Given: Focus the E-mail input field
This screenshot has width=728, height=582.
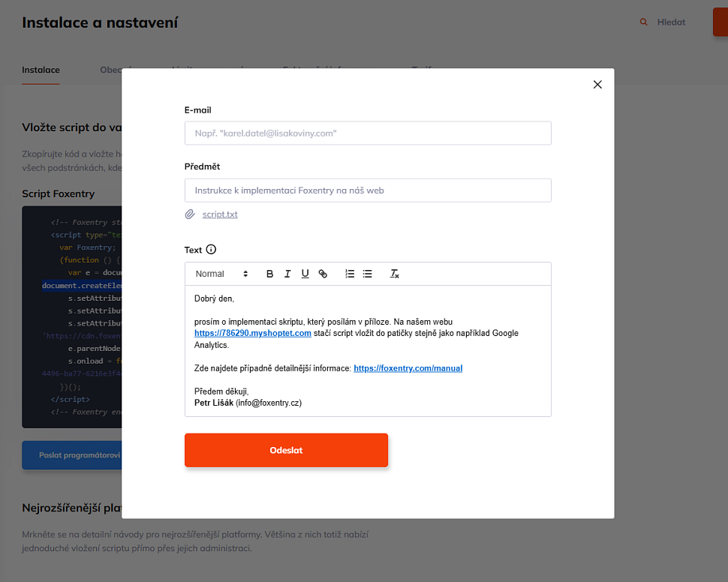Looking at the screenshot, I should point(368,133).
